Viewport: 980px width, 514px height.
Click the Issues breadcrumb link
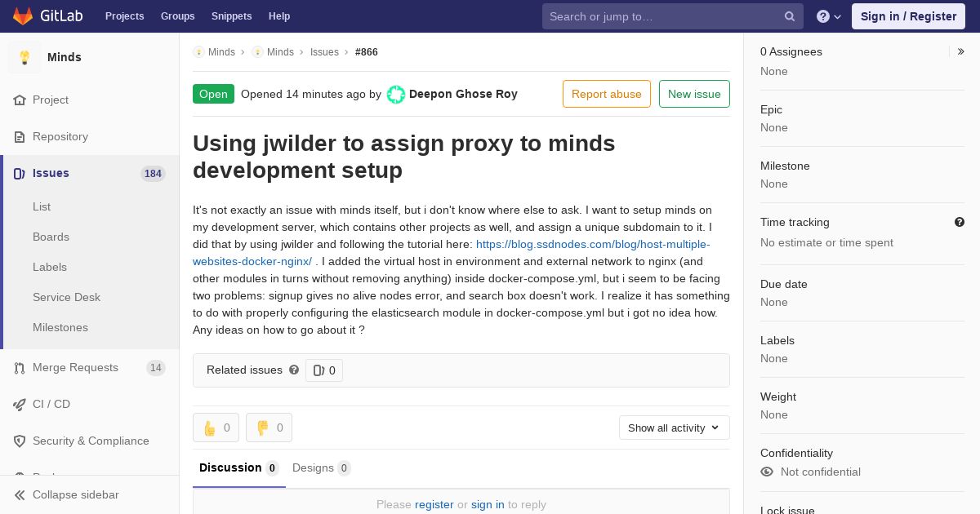coord(324,51)
